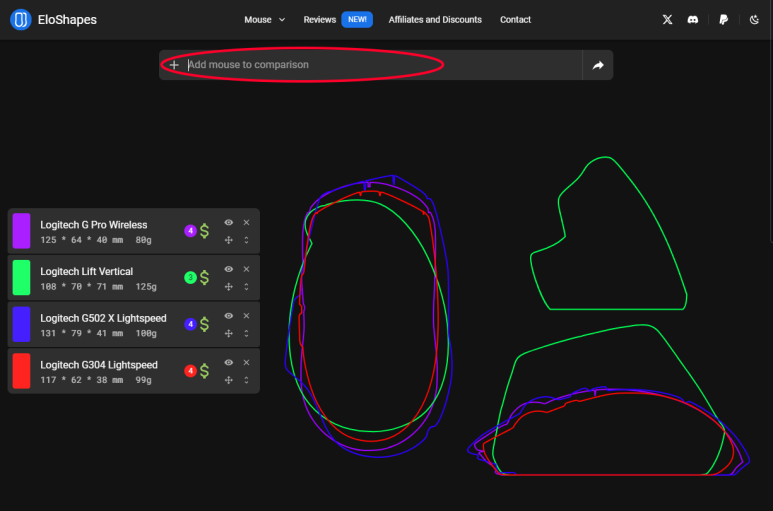This screenshot has width=773, height=511.
Task: Click move icon for Logitech G502 X Lightspeed
Action: point(229,334)
